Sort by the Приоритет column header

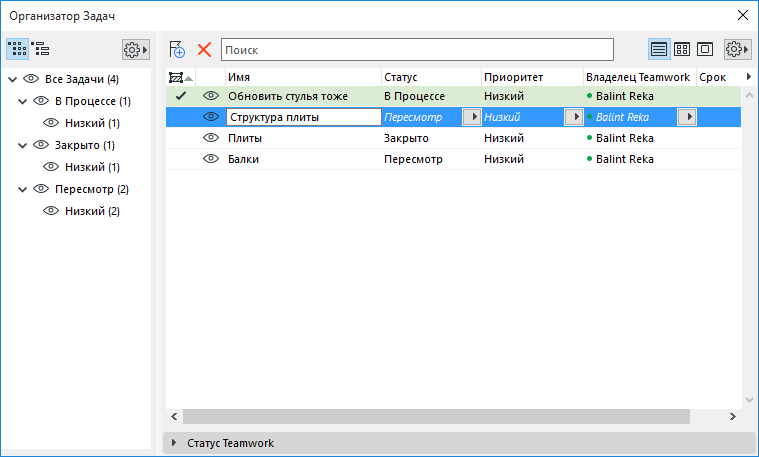click(532, 77)
